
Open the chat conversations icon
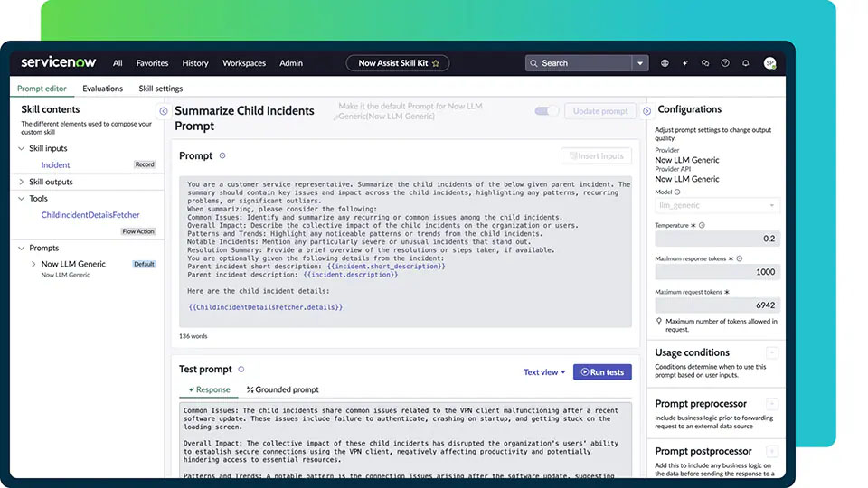(x=704, y=63)
